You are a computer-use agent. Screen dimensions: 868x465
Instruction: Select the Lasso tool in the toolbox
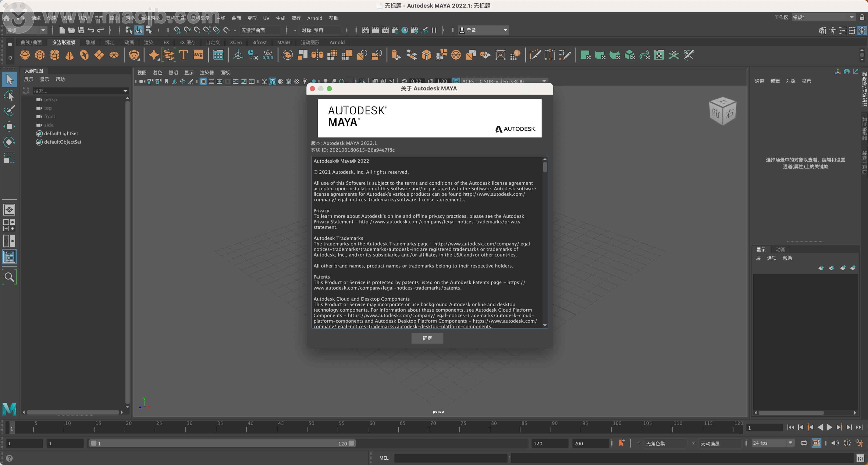pos(9,95)
